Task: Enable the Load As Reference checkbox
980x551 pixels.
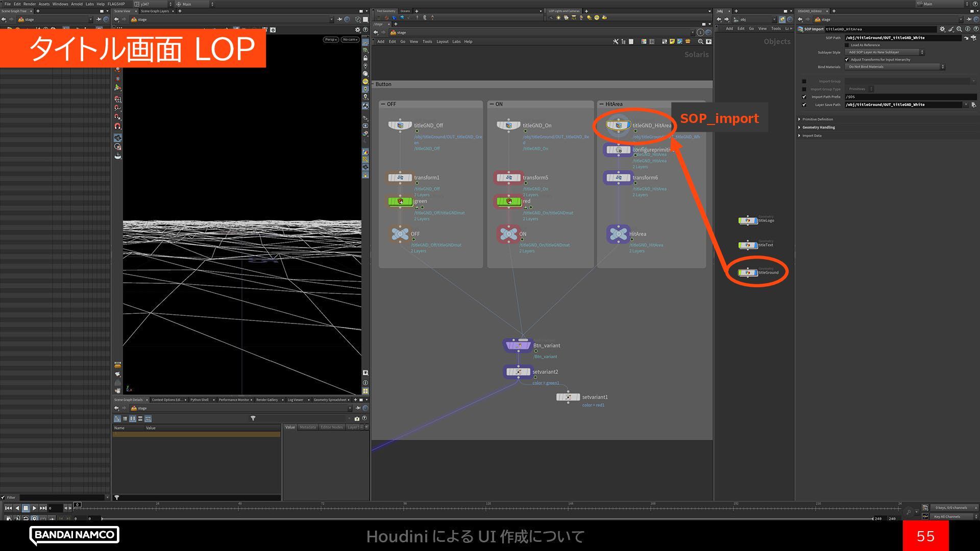Action: [847, 45]
